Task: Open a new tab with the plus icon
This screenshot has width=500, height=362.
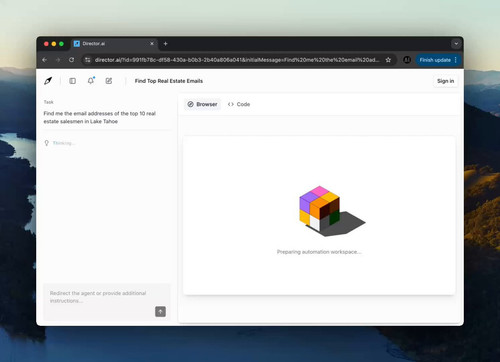Action: pyautogui.click(x=165, y=44)
